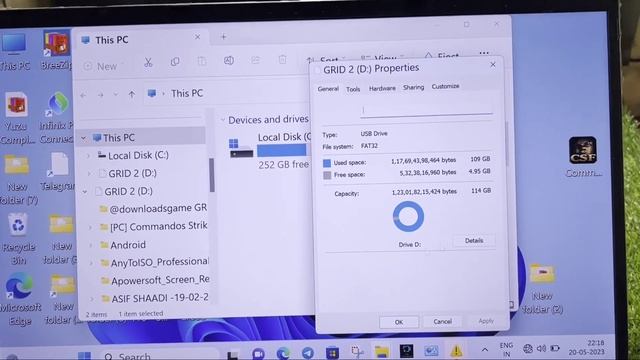Image resolution: width=640 pixels, height=360 pixels.
Task: Click the blue Used space color square
Action: click(x=327, y=163)
